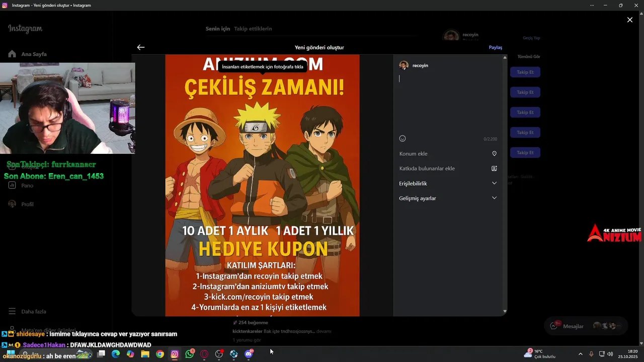The height and width of the screenshot is (362, 644).
Task: Click kictenkareler username under the post
Action: click(248, 331)
